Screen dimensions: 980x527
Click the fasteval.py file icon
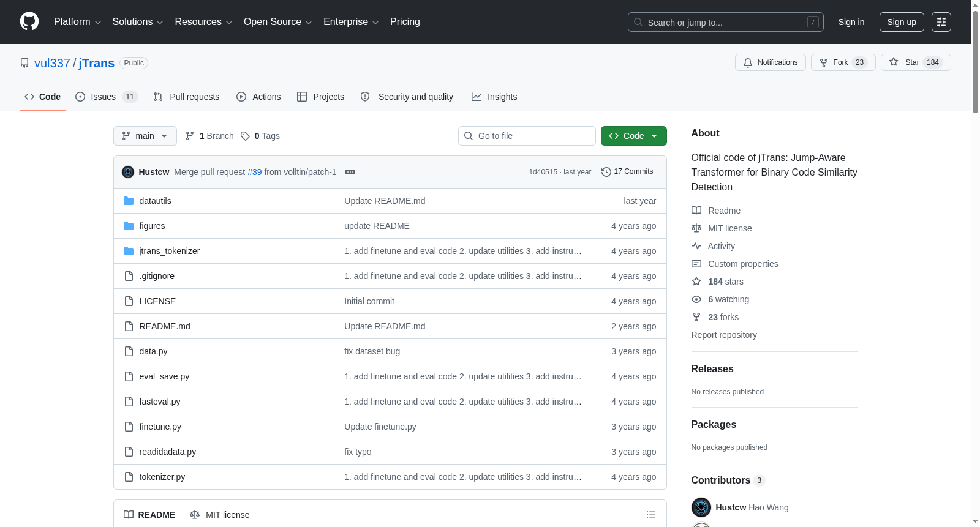tap(129, 402)
